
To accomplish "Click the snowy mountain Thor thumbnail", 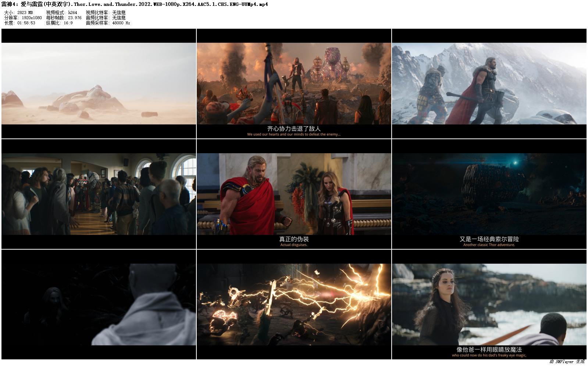I will click(x=489, y=84).
